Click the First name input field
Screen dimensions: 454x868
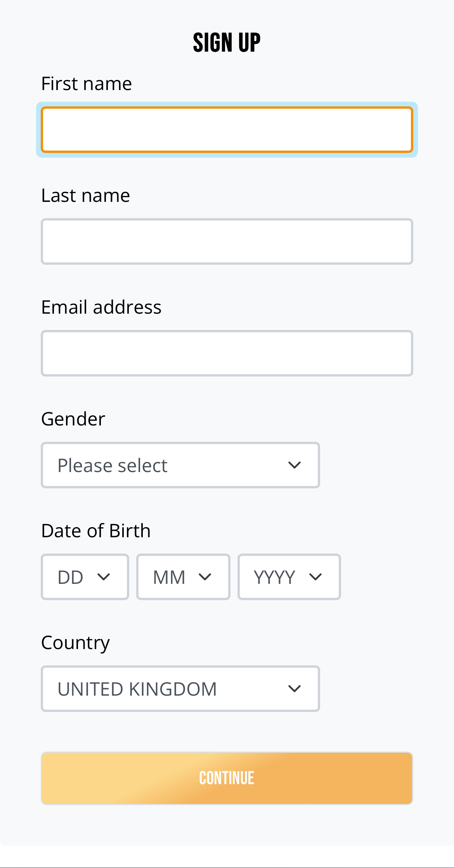coord(227,130)
